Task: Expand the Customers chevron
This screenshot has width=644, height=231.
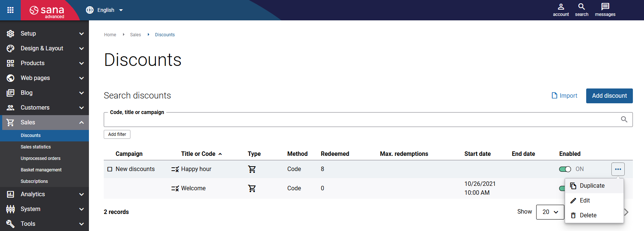Action: [82, 108]
